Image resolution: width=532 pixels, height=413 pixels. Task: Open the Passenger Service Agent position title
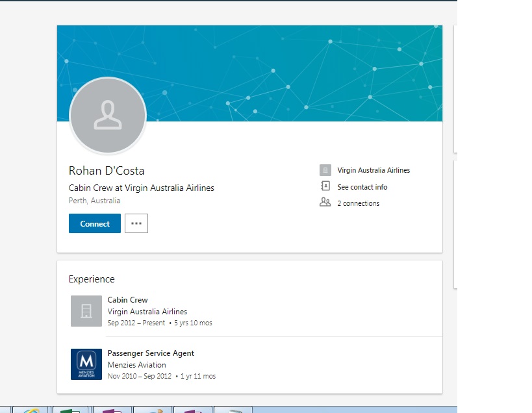click(151, 353)
